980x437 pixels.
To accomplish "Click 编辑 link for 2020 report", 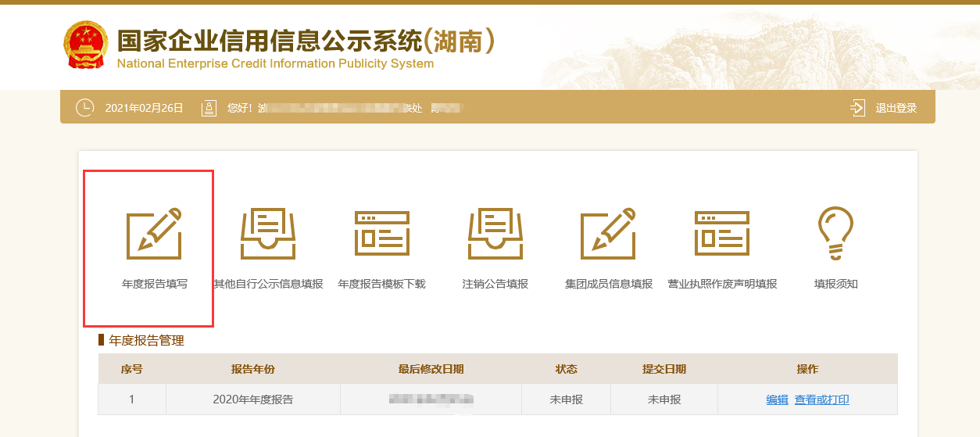I will [x=777, y=399].
